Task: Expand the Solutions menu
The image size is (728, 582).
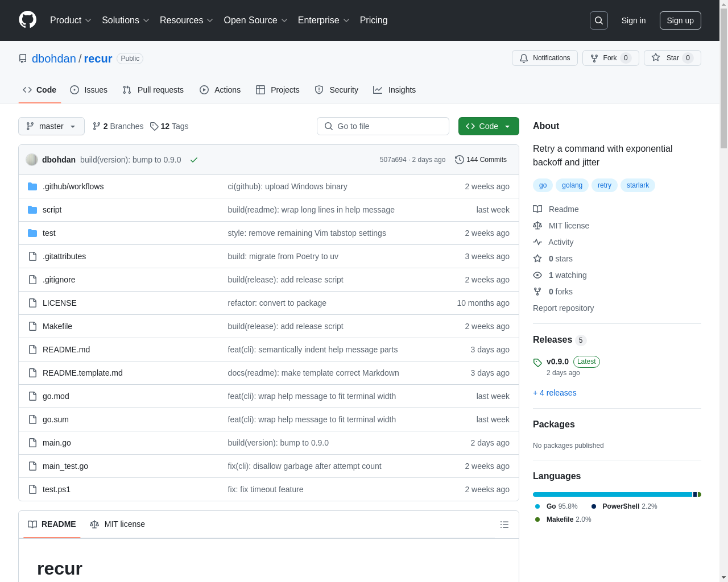Action: pyautogui.click(x=126, y=20)
